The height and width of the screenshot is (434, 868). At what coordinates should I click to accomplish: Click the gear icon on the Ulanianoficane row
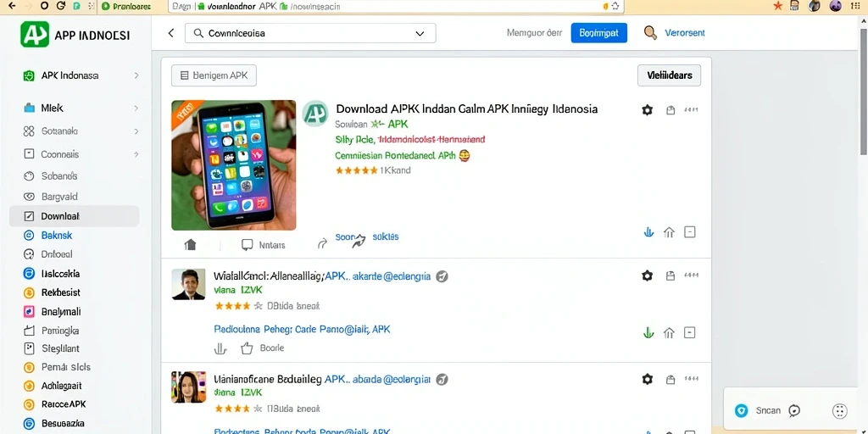click(647, 379)
